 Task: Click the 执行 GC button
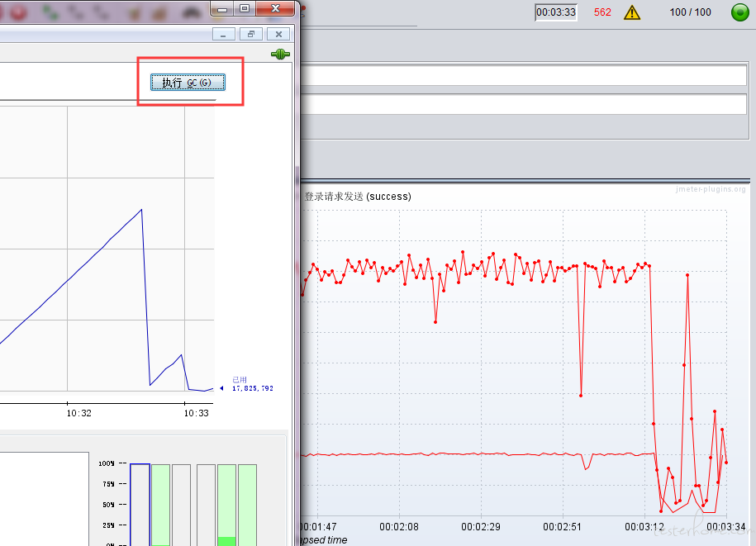188,82
